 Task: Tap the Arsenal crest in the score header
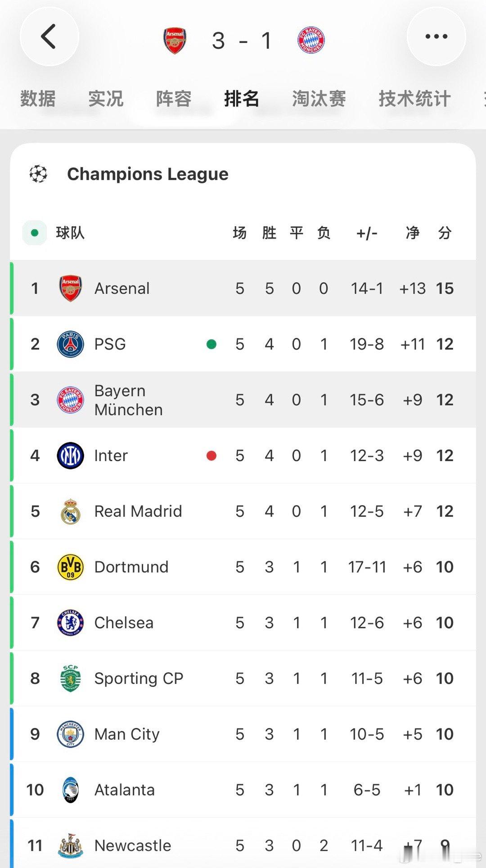(175, 41)
